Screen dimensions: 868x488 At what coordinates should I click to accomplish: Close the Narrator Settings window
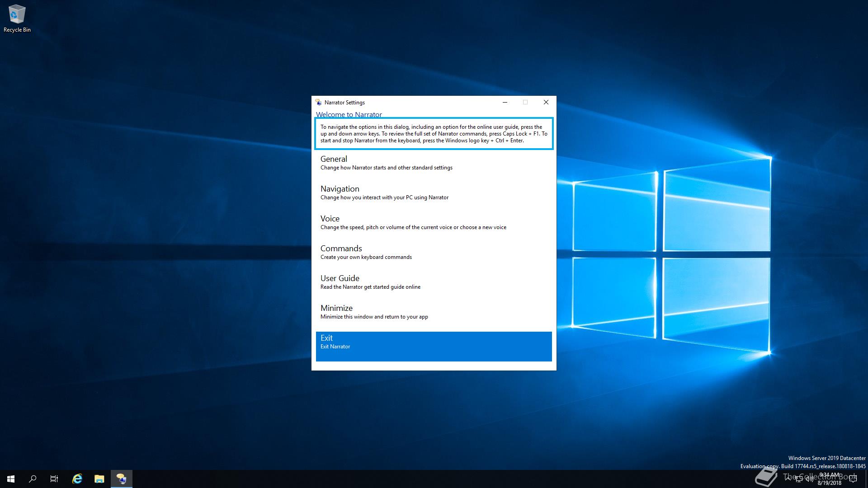pos(546,102)
